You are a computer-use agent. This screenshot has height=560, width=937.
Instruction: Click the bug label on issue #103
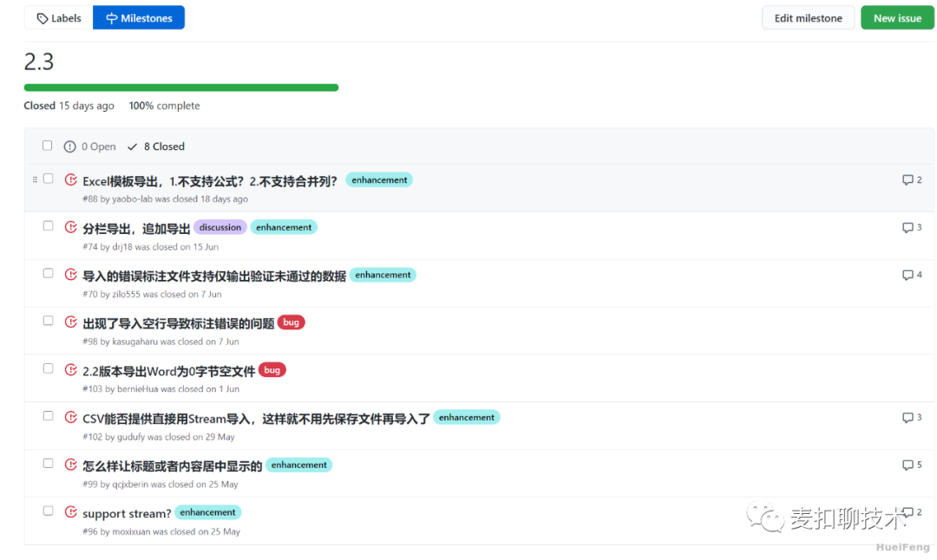pos(272,370)
